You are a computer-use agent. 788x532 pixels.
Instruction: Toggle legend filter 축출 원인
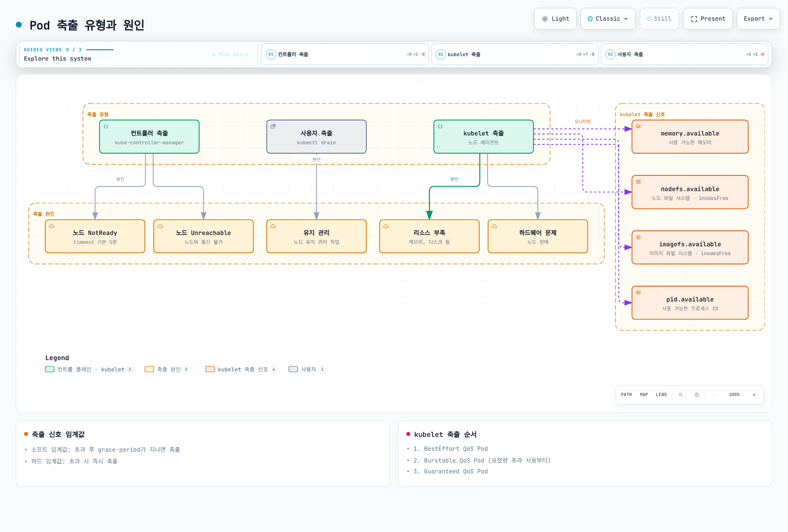(167, 369)
